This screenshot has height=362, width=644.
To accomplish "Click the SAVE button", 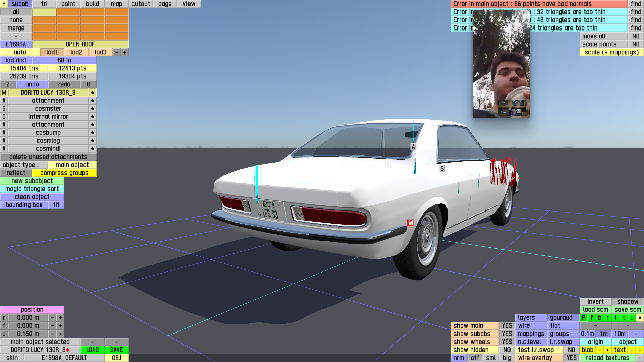I will tap(116, 350).
